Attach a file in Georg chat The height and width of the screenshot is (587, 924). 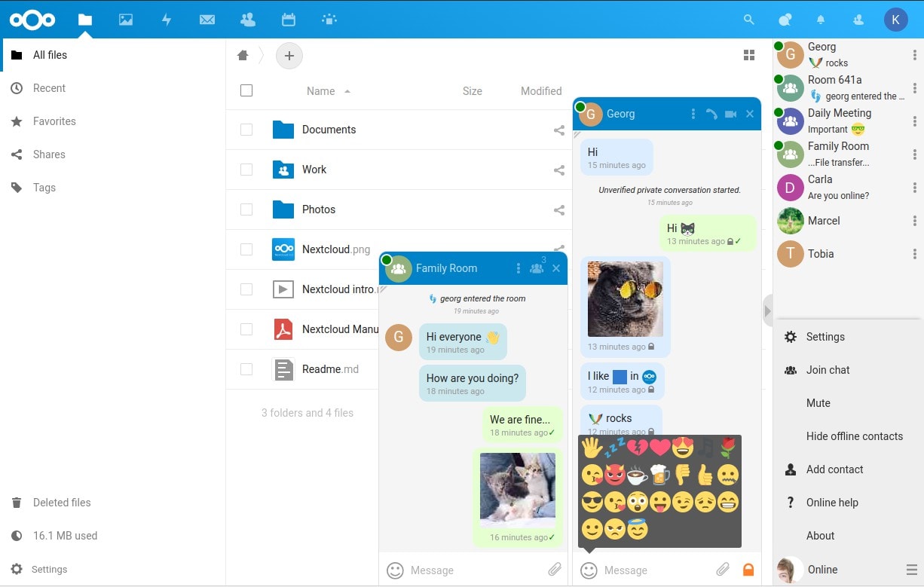[722, 570]
